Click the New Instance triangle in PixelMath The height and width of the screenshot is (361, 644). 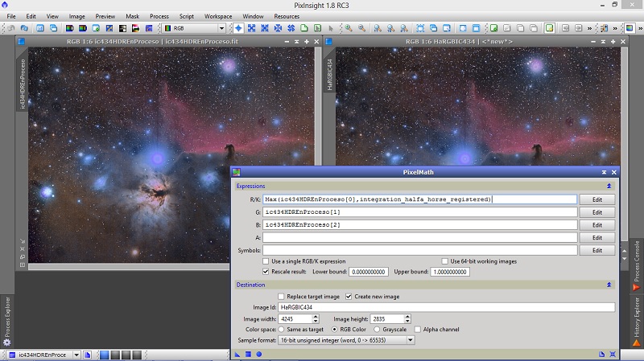click(239, 353)
